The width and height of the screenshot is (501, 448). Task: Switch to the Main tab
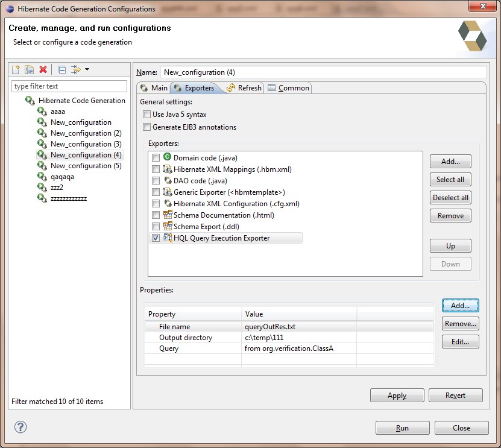(x=154, y=88)
